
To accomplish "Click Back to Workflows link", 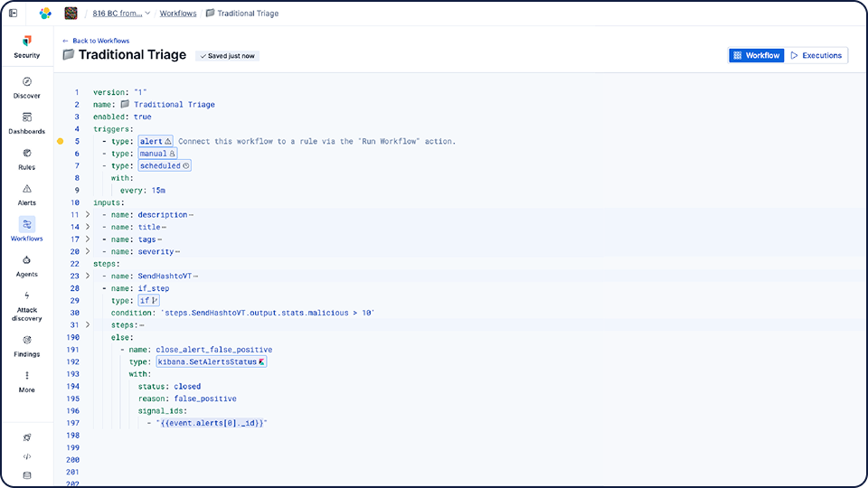I will 96,41.
